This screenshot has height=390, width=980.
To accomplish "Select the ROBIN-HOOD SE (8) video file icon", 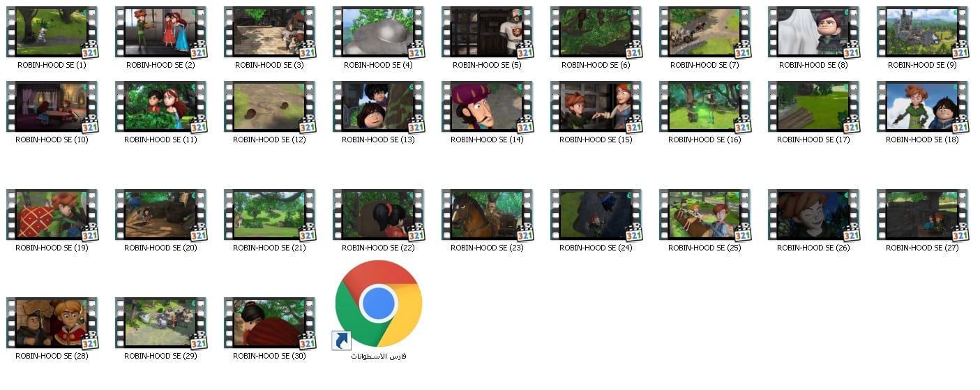I will coord(813,32).
